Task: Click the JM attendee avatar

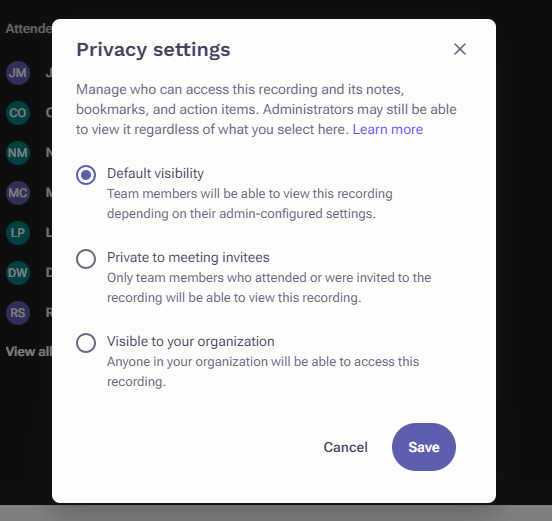Action: [x=18, y=73]
